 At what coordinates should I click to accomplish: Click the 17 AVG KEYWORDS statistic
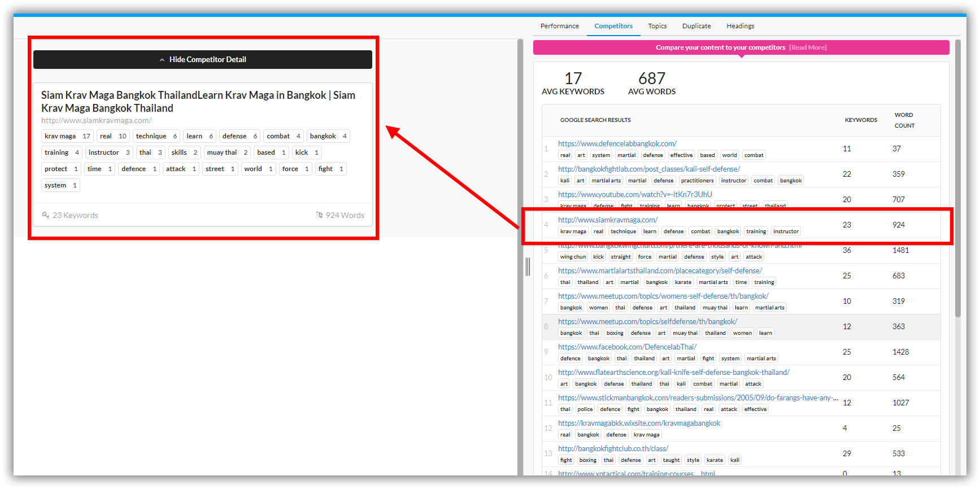573,83
